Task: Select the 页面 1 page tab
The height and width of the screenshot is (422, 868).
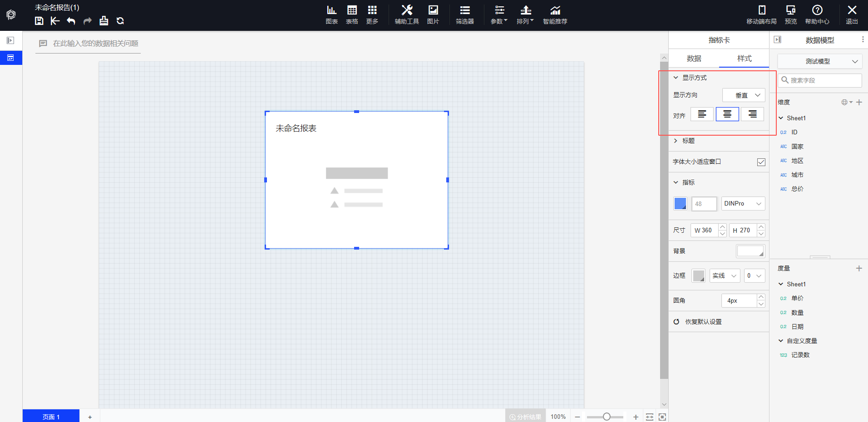Action: [51, 417]
